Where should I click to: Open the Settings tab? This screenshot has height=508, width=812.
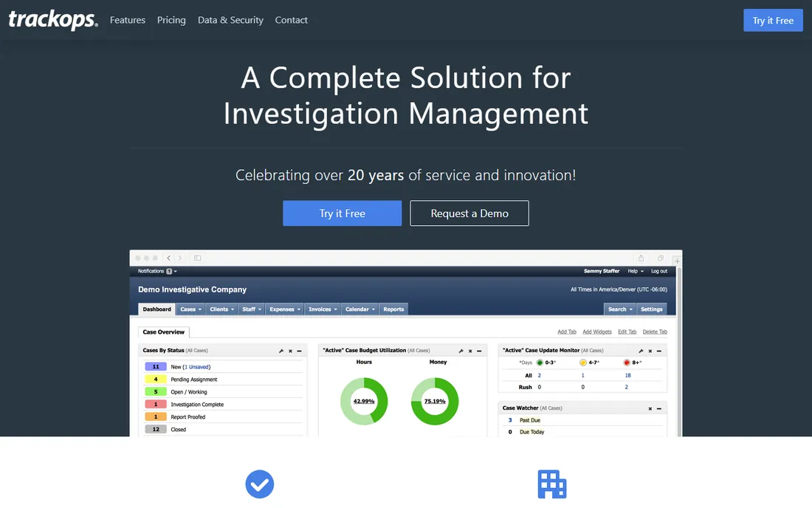point(652,309)
